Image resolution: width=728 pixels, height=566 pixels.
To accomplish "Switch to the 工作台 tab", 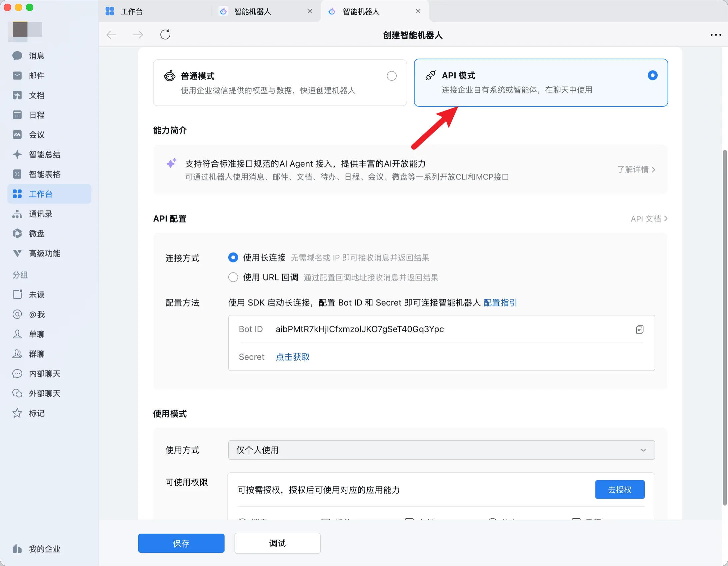I will (x=155, y=11).
